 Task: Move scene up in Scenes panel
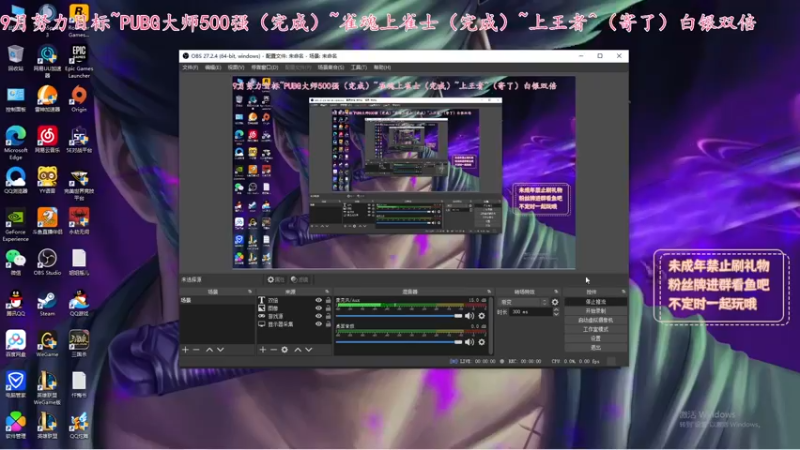[x=209, y=349]
